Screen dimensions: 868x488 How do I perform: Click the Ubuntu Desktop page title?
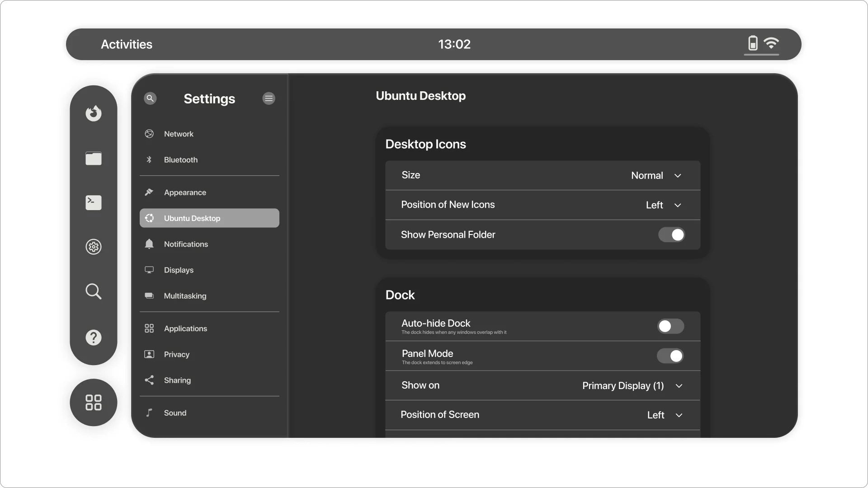click(420, 96)
